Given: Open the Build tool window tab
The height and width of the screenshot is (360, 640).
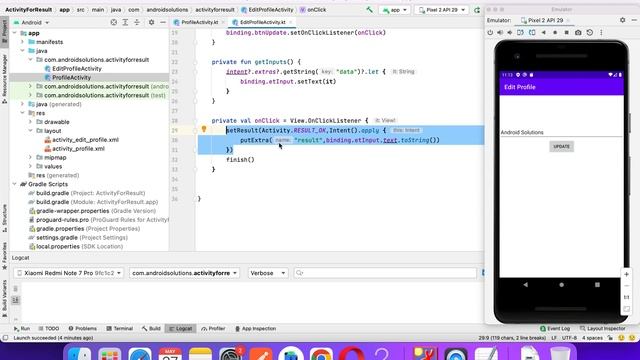Looking at the screenshot, I should coord(151,328).
